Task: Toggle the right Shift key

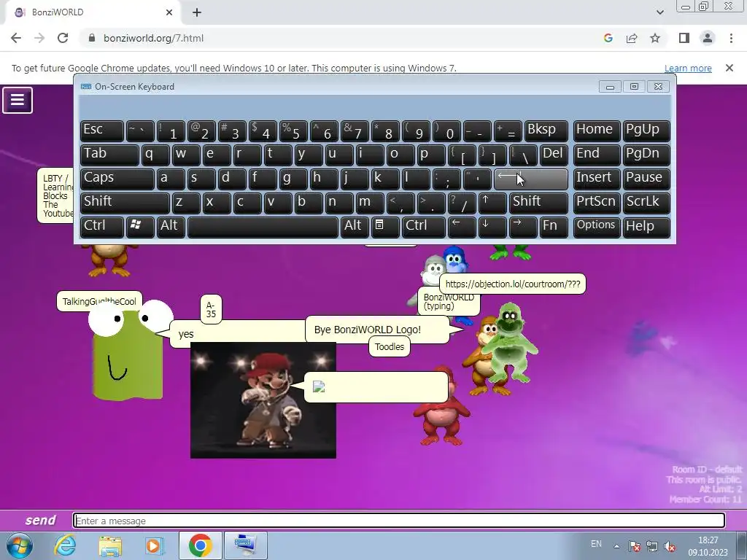Action: (538, 203)
